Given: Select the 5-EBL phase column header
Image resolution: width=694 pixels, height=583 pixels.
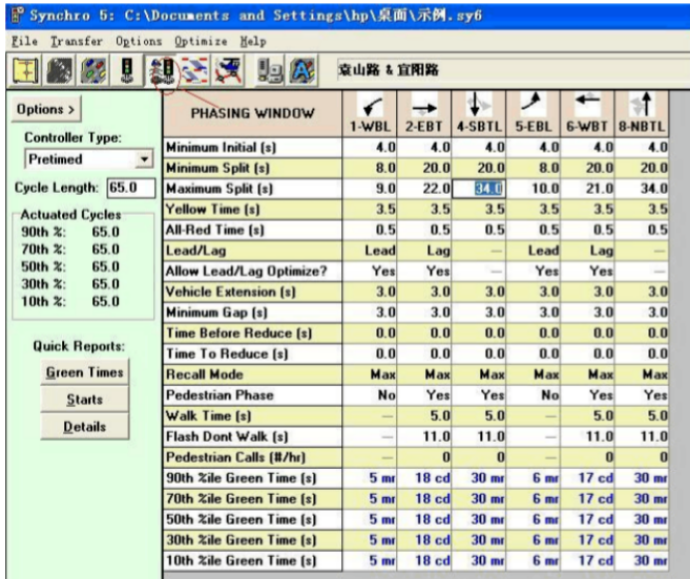Looking at the screenshot, I should click(533, 114).
